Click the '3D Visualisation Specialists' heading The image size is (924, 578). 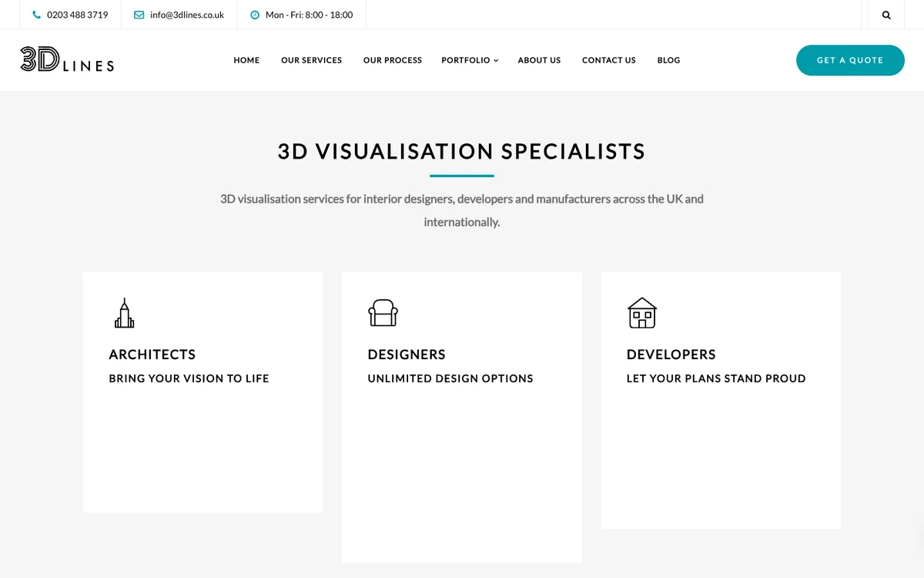pyautogui.click(x=461, y=151)
